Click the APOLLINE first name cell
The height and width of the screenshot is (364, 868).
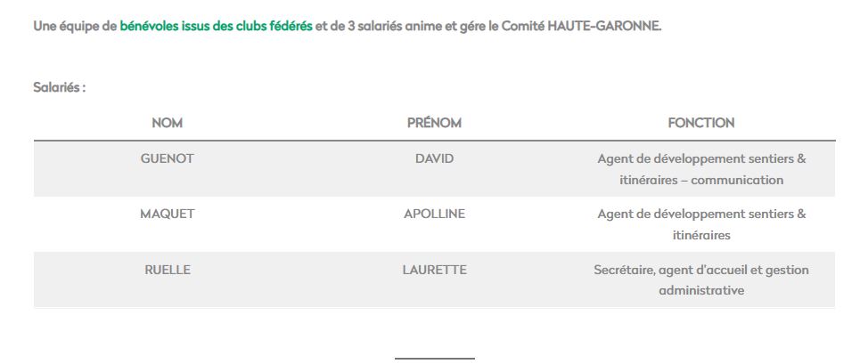pyautogui.click(x=434, y=214)
